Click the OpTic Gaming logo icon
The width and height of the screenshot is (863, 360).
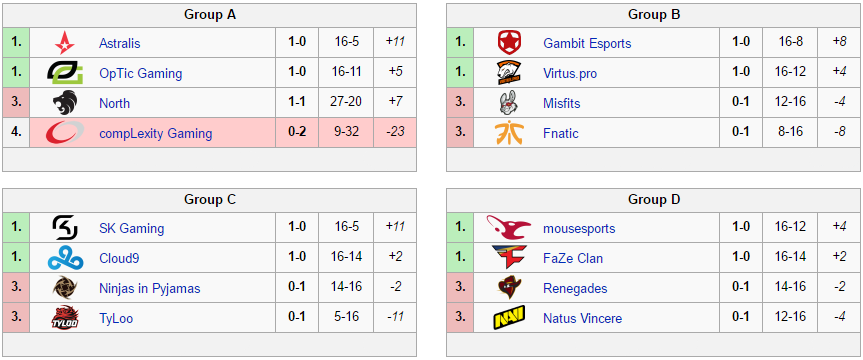coord(64,73)
